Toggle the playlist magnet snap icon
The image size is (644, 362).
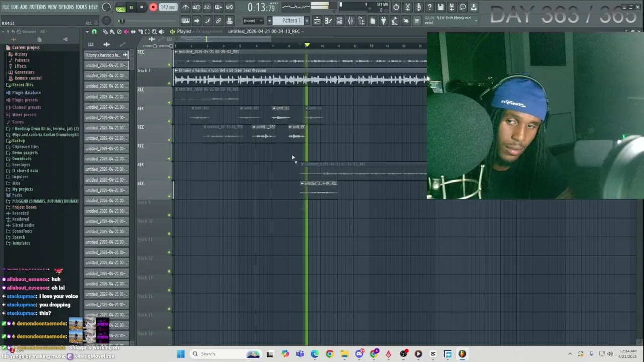tap(94, 32)
